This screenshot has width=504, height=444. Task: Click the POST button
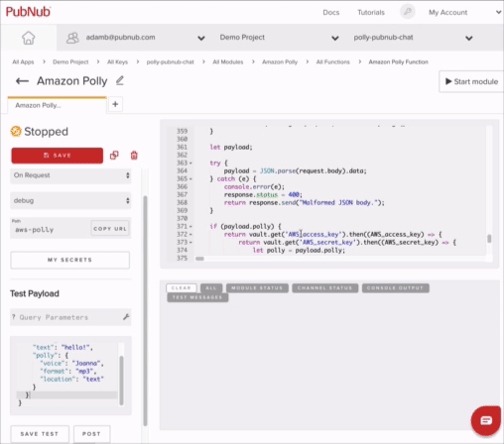click(91, 434)
